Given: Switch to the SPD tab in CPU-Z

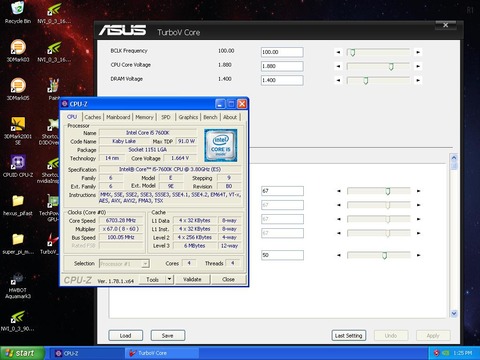Looking at the screenshot, I should (x=166, y=117).
